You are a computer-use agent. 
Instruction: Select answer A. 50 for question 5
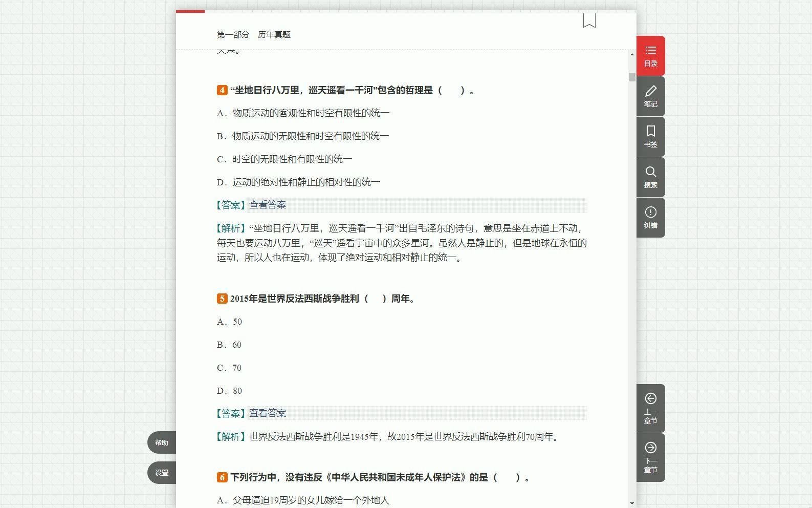coord(229,322)
